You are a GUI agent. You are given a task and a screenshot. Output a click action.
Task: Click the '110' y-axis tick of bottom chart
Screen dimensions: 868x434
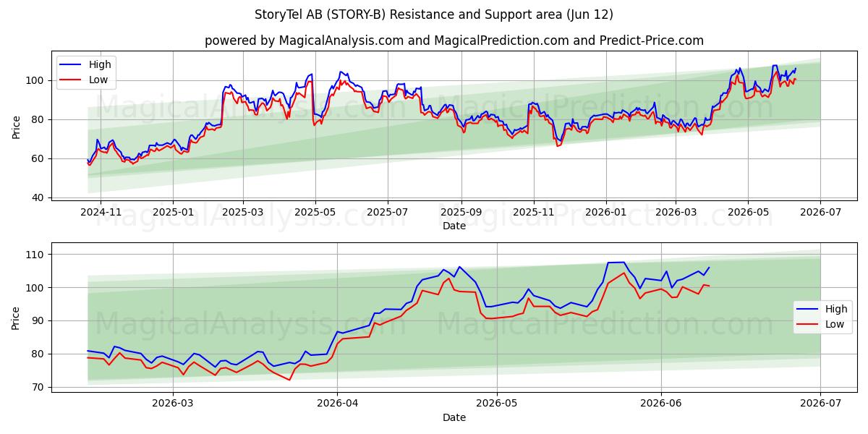point(36,255)
